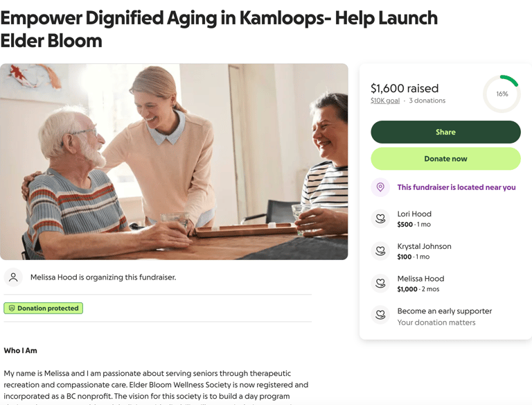532x405 pixels.
Task: Select Krystal Johnson donor name
Action: click(x=424, y=246)
